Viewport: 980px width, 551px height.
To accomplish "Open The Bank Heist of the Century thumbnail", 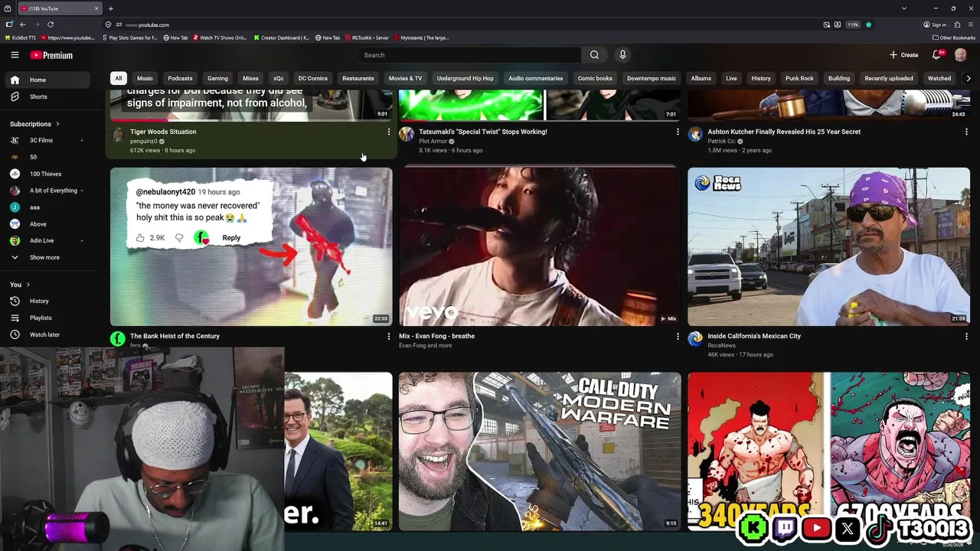I will click(x=251, y=246).
